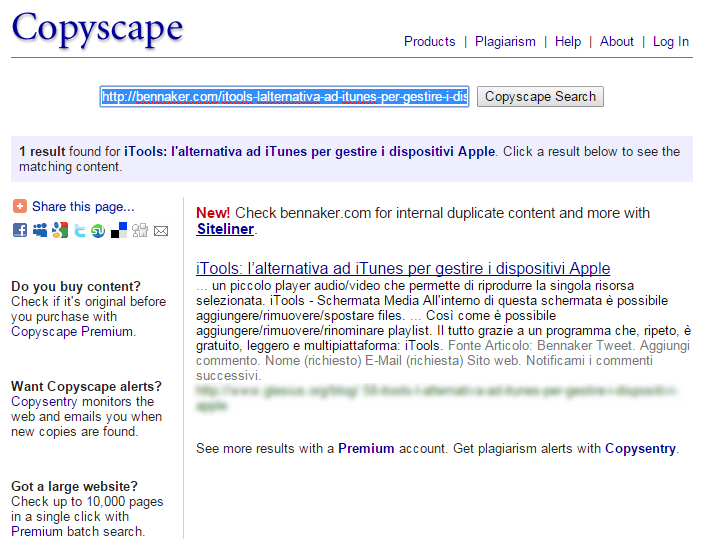Open the Plagiarism page
The image size is (704, 547).
(x=505, y=41)
